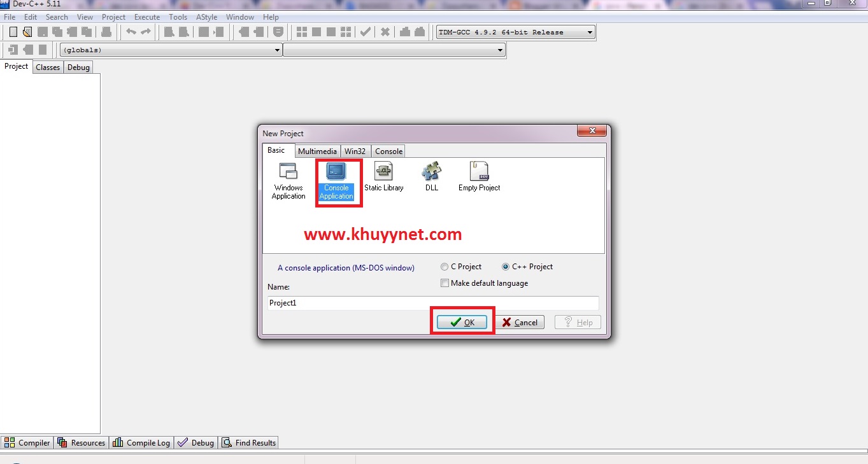The image size is (868, 464).
Task: Click the Save All toolbar icon
Action: tap(57, 32)
